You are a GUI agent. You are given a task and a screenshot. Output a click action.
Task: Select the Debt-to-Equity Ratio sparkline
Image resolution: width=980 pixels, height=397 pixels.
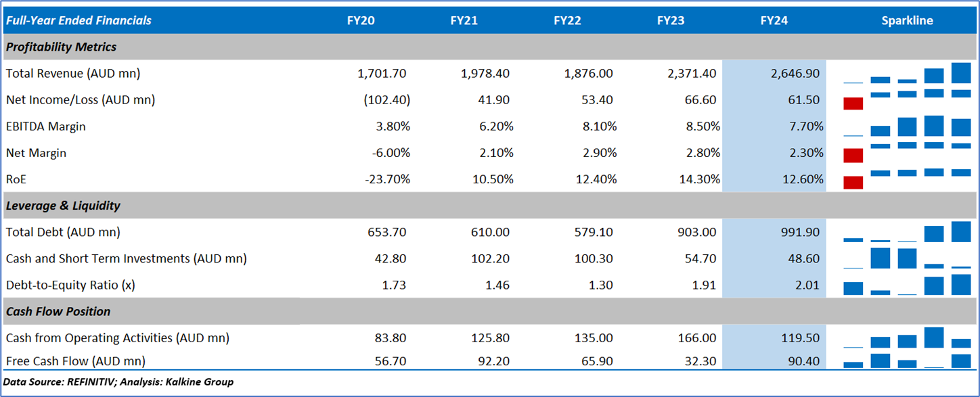pos(907,285)
